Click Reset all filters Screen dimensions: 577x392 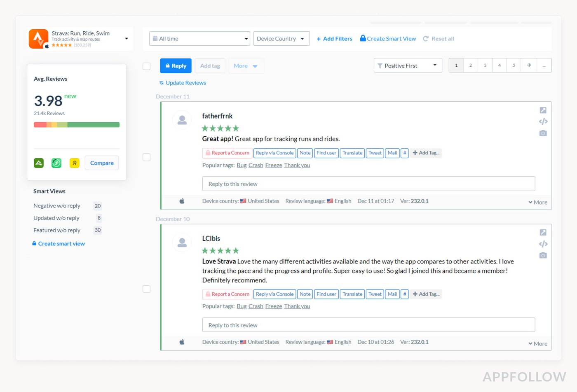point(439,39)
